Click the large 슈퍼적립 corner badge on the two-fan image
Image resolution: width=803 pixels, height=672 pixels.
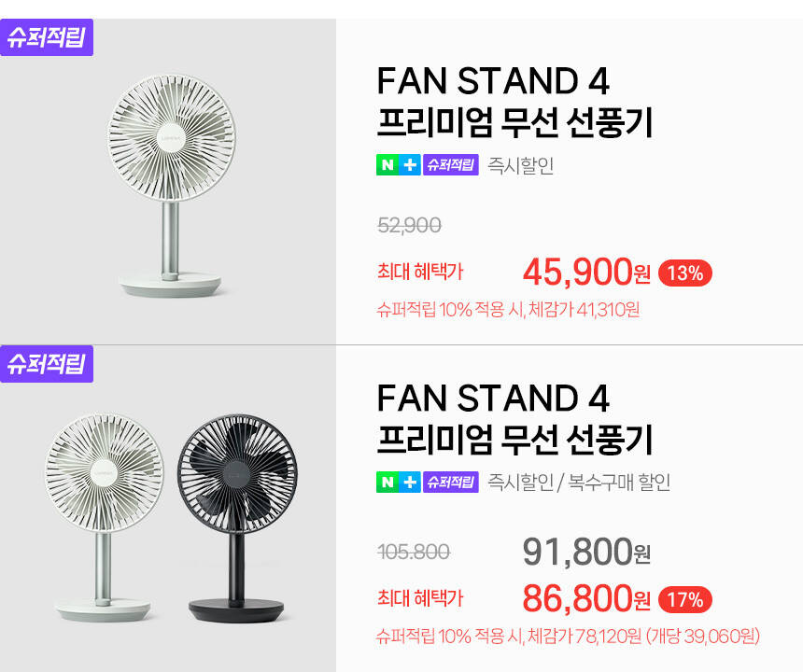coord(47,363)
